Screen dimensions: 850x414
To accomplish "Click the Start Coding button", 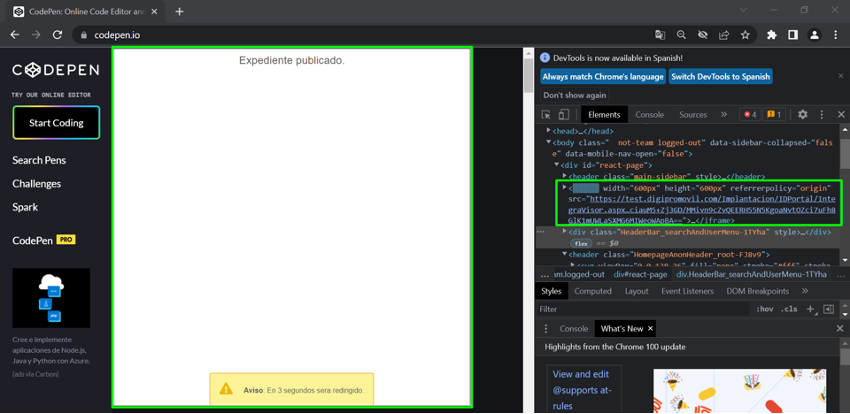I will [x=56, y=123].
